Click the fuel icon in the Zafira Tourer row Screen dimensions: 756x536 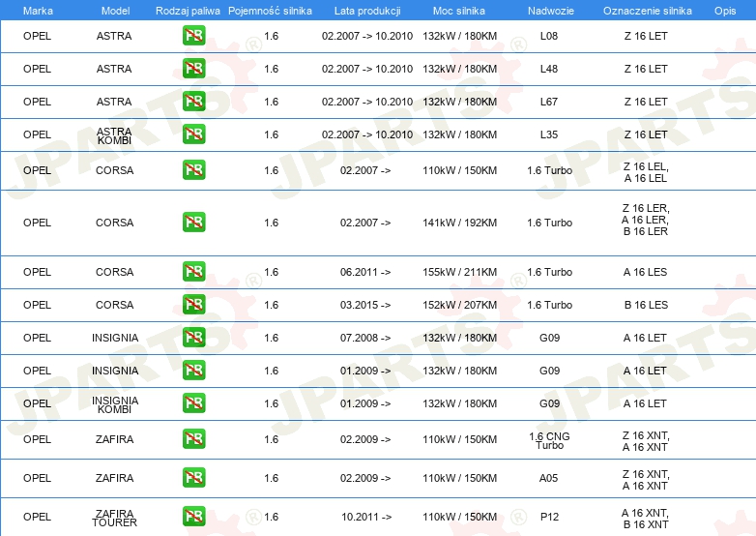[x=193, y=517]
